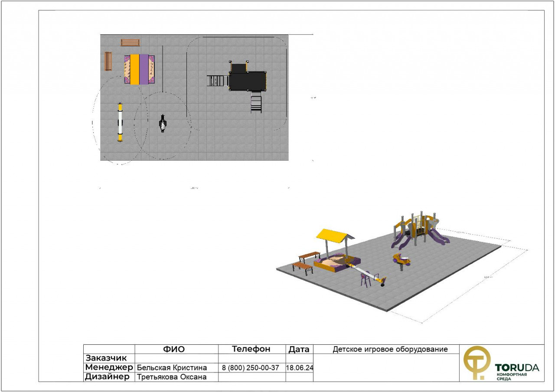
Task: Select the sandbox with canopy in plan view
Action: tap(140, 69)
